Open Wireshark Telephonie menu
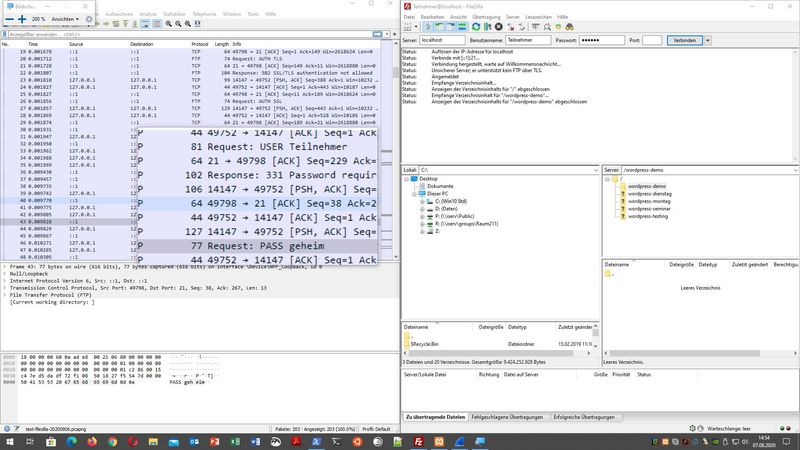 [204, 14]
